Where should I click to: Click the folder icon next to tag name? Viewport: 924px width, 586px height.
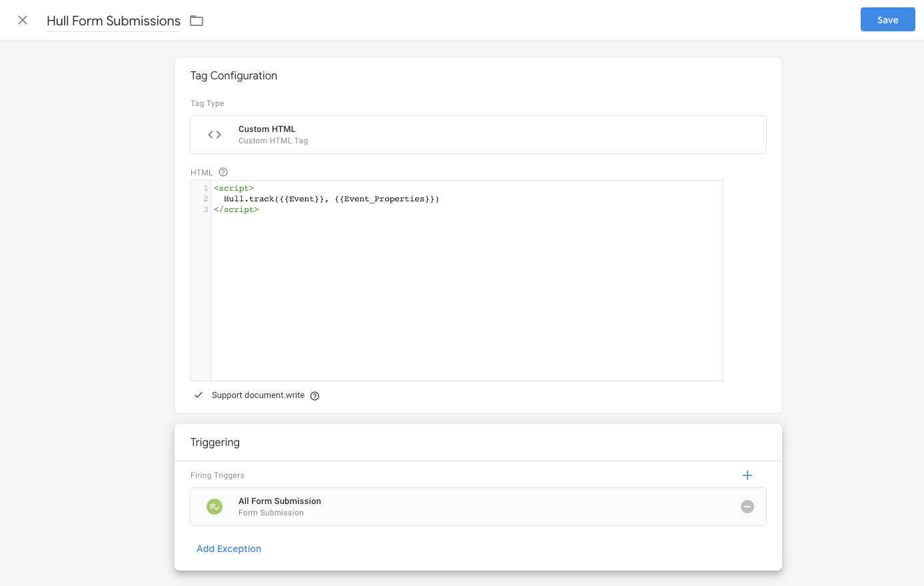click(x=197, y=21)
